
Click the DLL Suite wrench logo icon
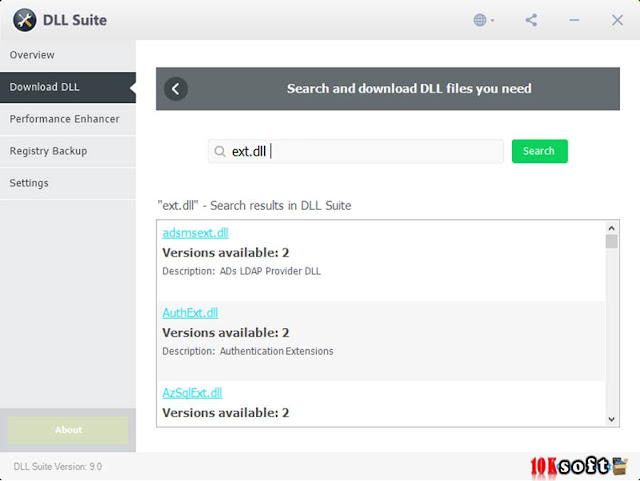[x=24, y=20]
